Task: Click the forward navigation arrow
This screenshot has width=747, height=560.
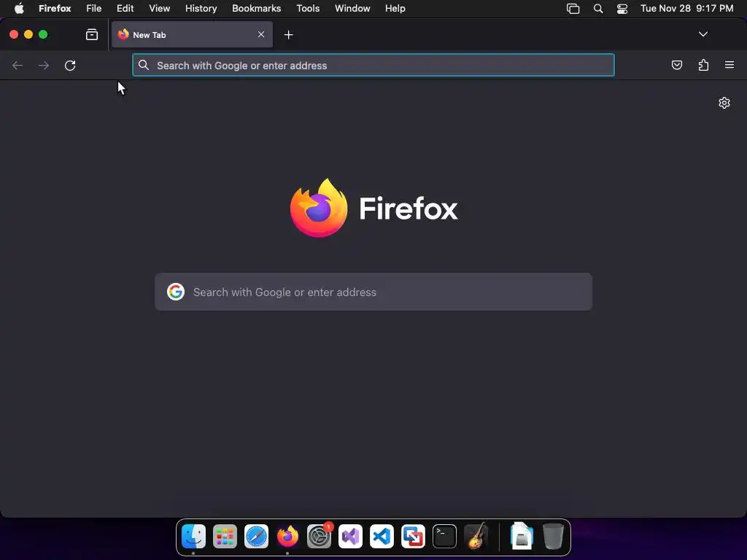Action: tap(44, 65)
